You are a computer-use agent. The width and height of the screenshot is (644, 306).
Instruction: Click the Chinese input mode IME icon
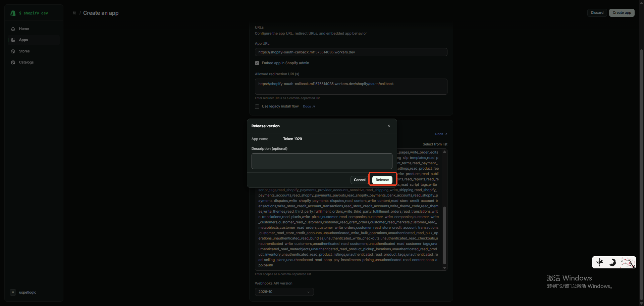[x=600, y=262]
